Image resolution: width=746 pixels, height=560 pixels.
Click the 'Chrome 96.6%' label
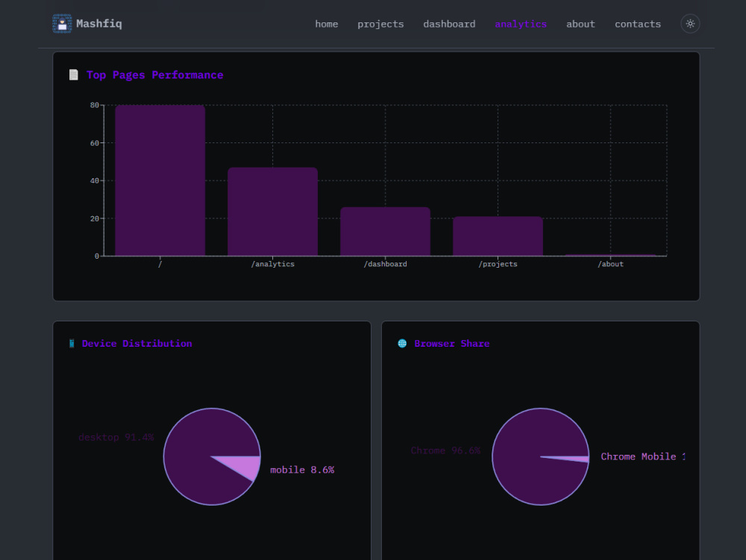click(x=446, y=450)
